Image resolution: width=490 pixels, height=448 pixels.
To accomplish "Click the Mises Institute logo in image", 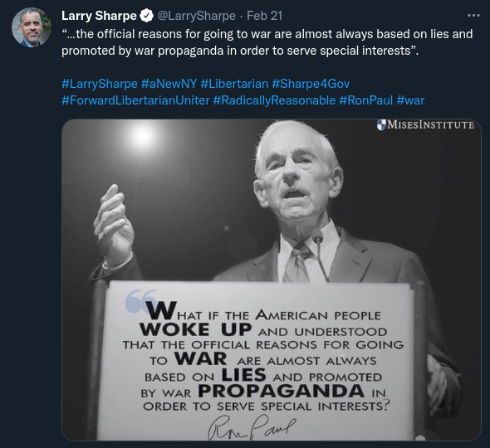I will point(425,125).
